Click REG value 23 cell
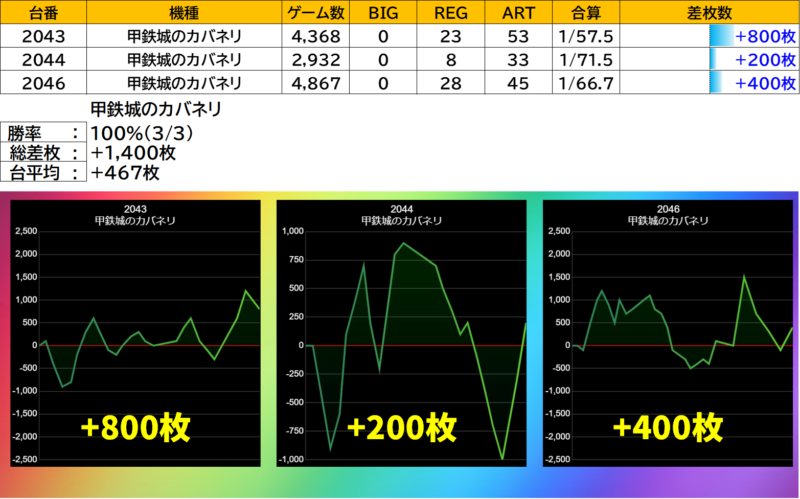The width and height of the screenshot is (800, 499). pyautogui.click(x=451, y=36)
